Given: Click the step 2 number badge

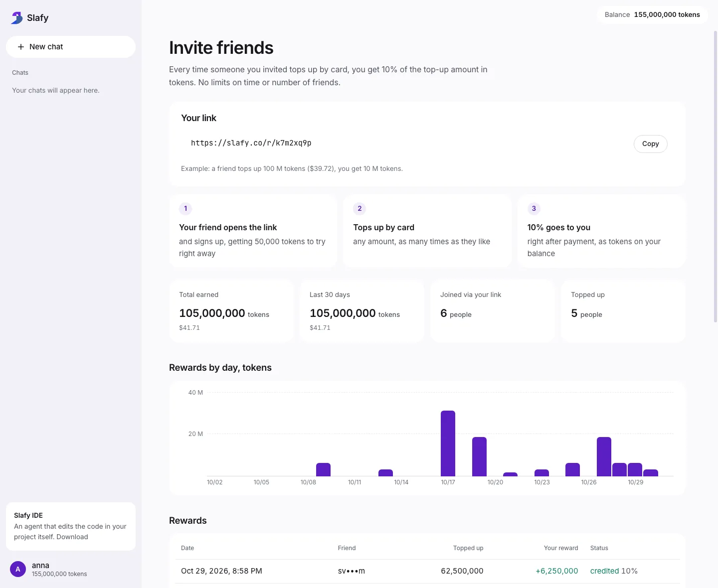Looking at the screenshot, I should 359,208.
